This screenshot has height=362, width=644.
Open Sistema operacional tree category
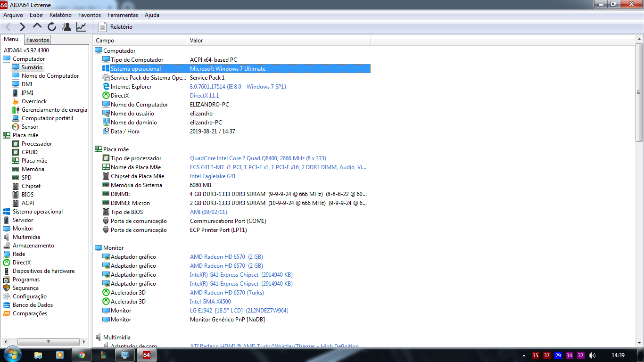click(x=38, y=212)
